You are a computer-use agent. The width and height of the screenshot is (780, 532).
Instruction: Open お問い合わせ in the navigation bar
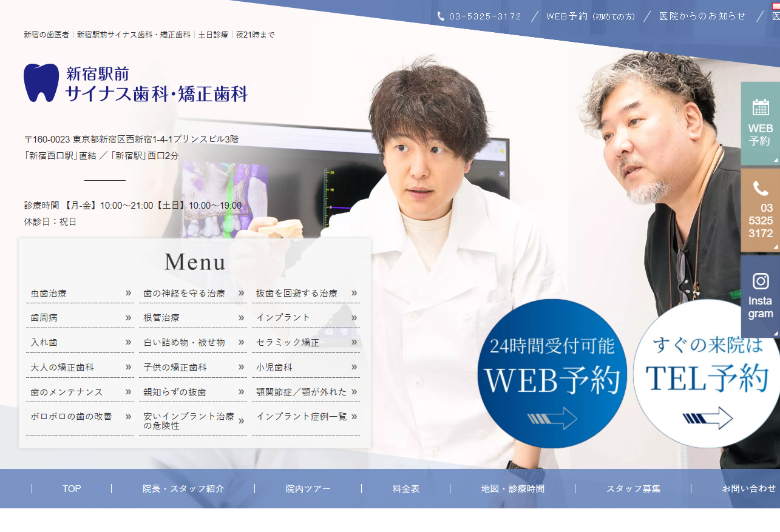[x=749, y=489]
